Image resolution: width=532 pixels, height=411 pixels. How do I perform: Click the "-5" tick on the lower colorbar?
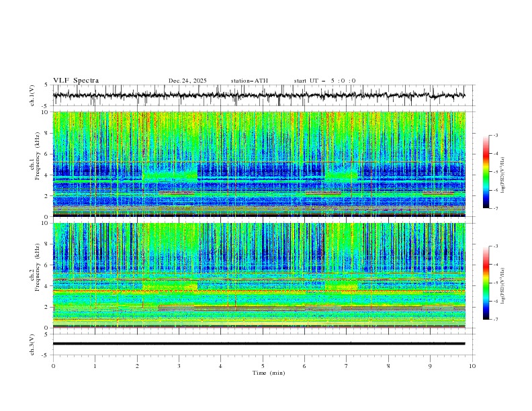496,283
